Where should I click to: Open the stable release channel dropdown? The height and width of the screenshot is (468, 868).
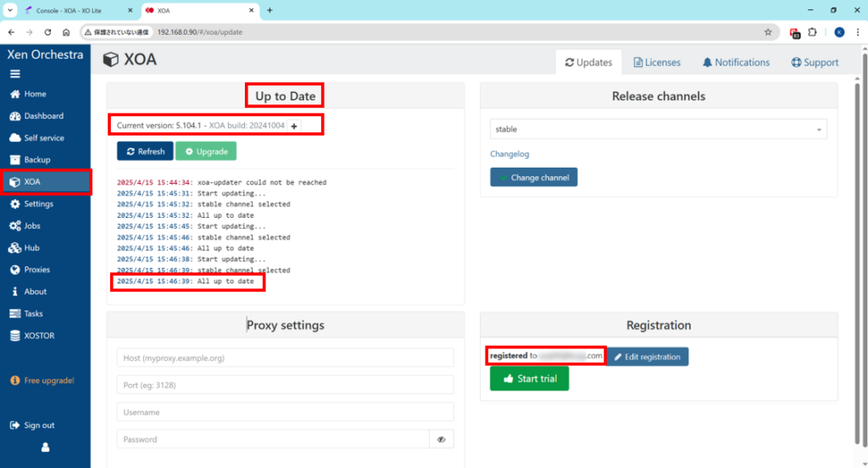coord(658,129)
